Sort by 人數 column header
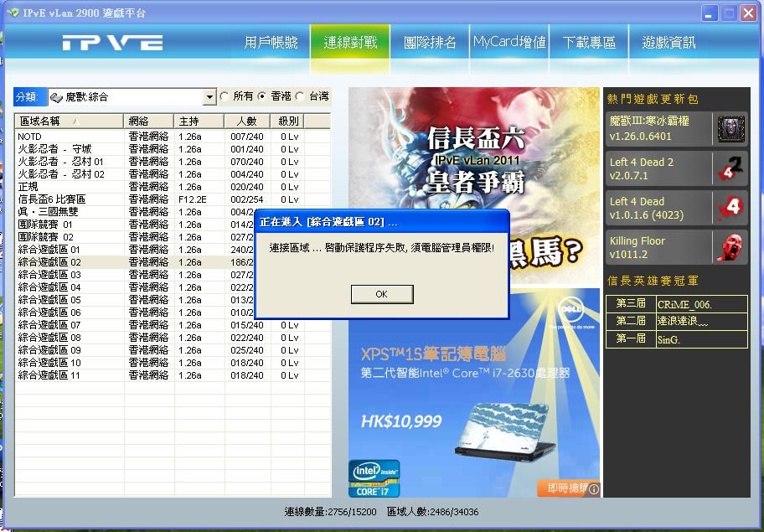The width and height of the screenshot is (764, 532). [x=247, y=121]
